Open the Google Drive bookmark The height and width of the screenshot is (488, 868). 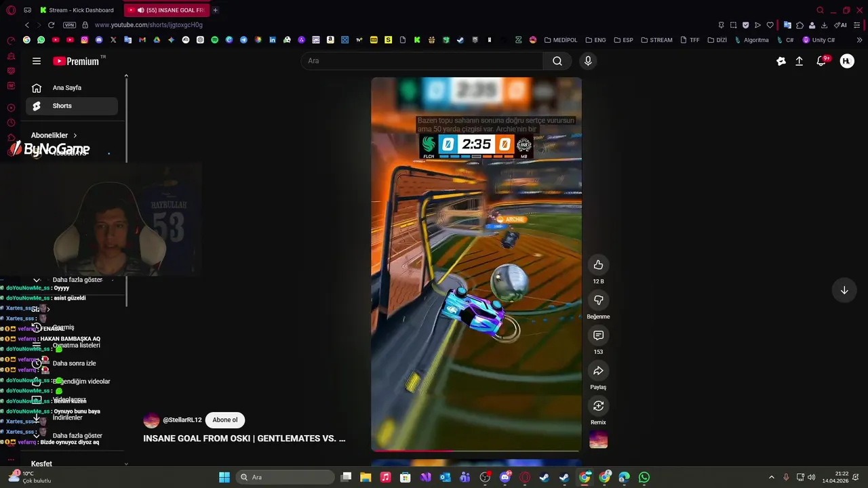157,40
